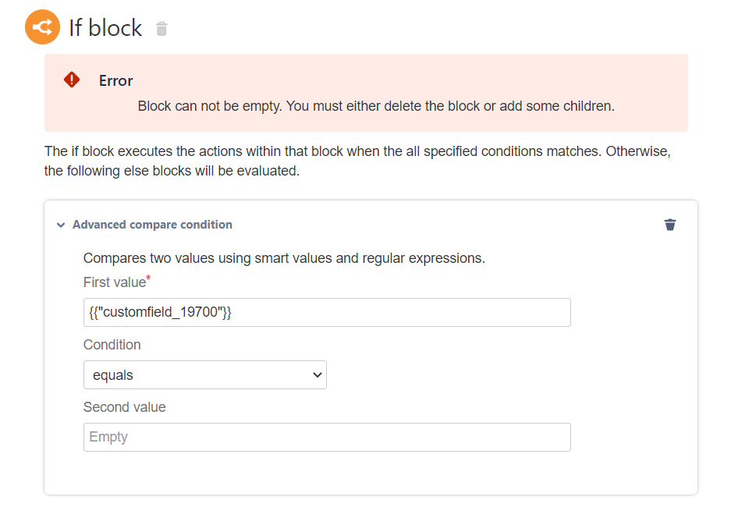Click the equals combo box under Condition
The image size is (756, 532).
(204, 374)
